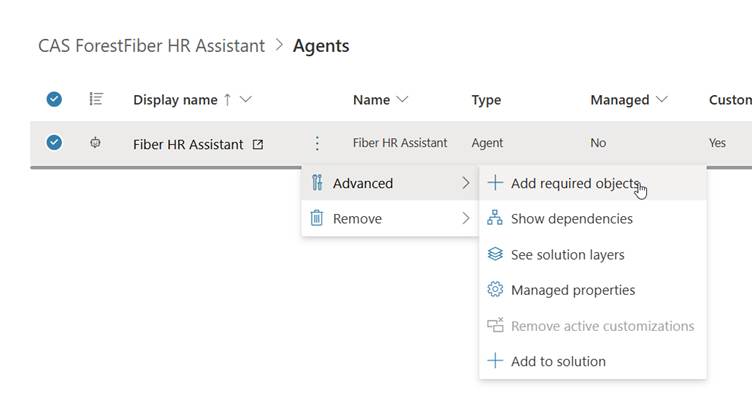Viewport: 752px width, 413px height.
Task: Sort by Display name column header
Action: click(x=175, y=100)
